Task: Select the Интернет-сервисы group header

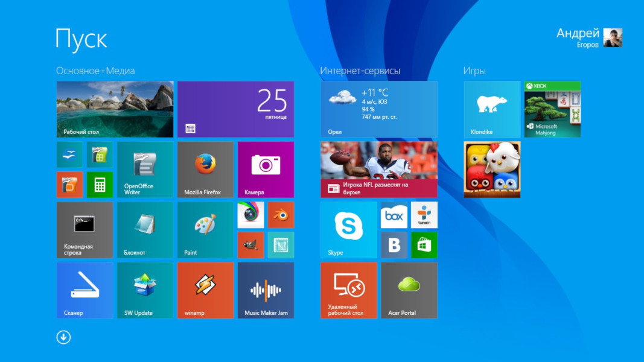Action: (x=360, y=71)
